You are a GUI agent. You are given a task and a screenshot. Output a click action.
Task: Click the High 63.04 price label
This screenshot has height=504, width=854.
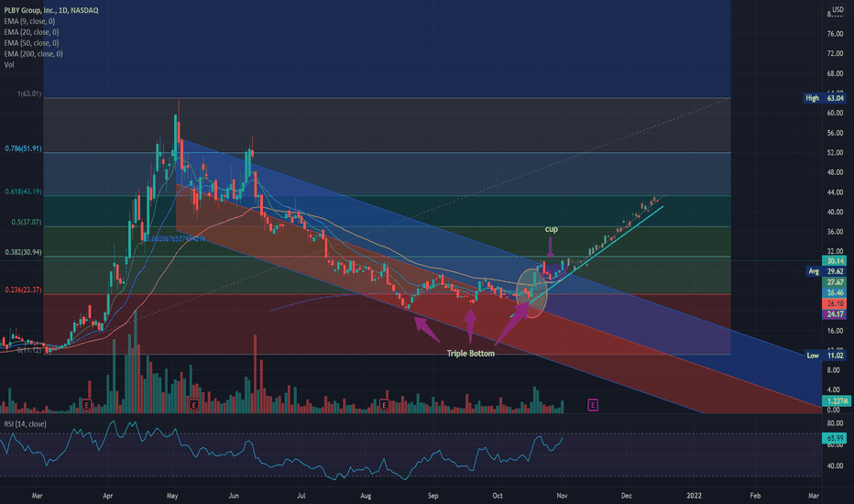coord(824,98)
